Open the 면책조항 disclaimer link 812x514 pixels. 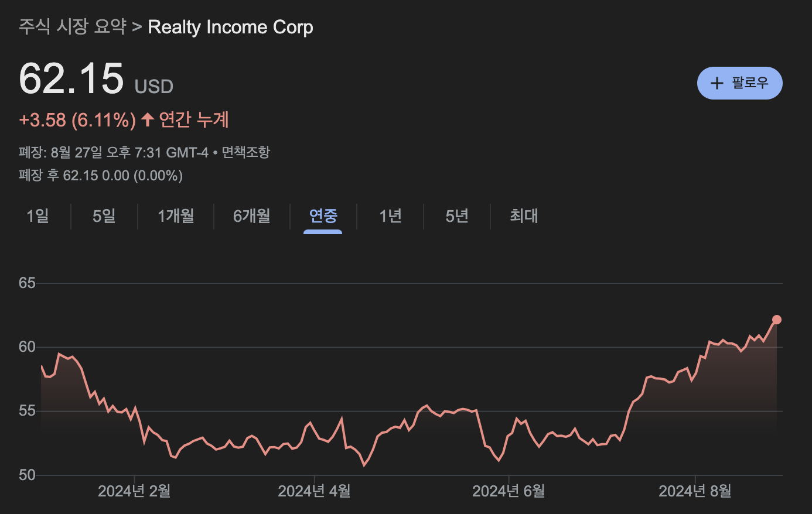click(x=246, y=153)
